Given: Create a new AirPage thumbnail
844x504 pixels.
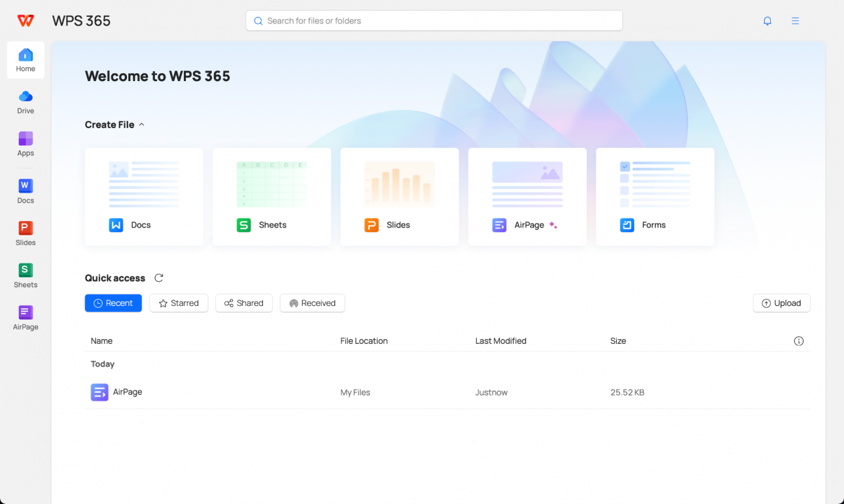Looking at the screenshot, I should [527, 185].
